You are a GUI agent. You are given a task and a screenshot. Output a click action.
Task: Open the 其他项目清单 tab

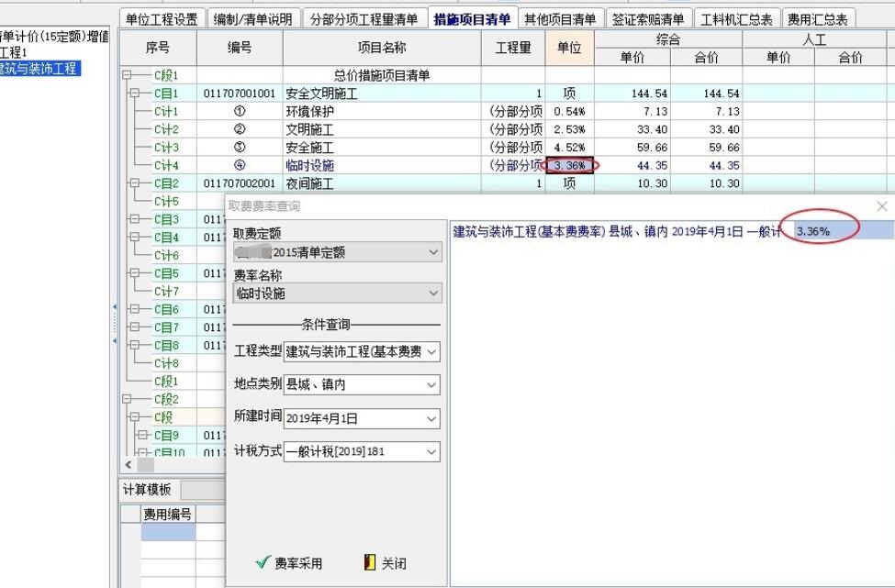560,19
